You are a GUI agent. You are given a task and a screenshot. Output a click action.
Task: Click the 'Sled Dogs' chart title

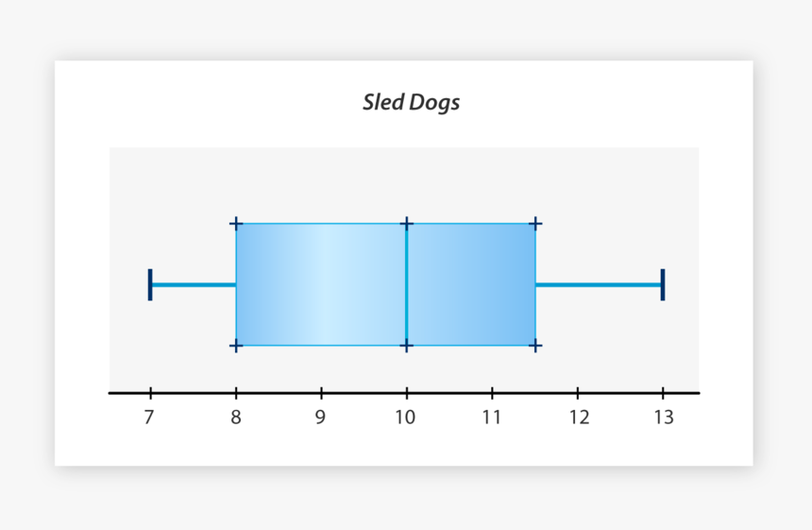tap(411, 102)
